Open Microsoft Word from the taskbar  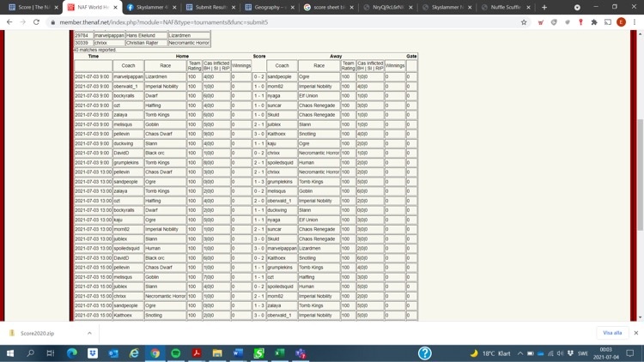[238, 353]
